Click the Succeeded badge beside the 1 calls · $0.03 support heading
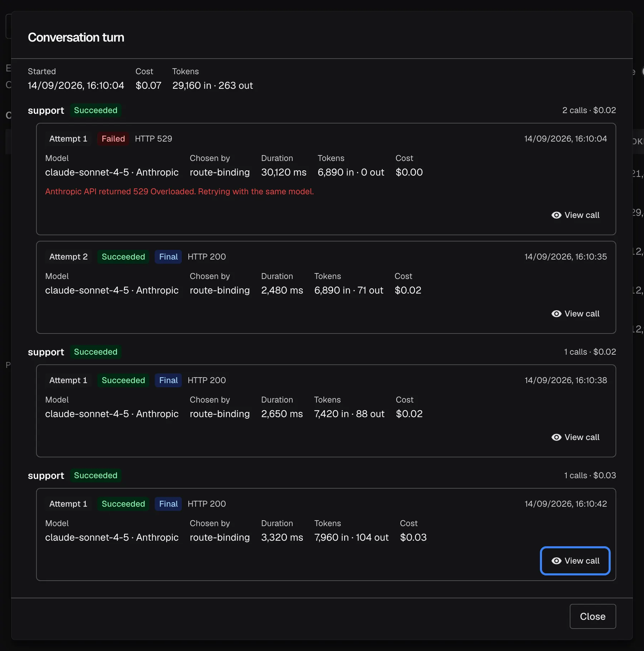This screenshot has height=651, width=644. coord(96,475)
